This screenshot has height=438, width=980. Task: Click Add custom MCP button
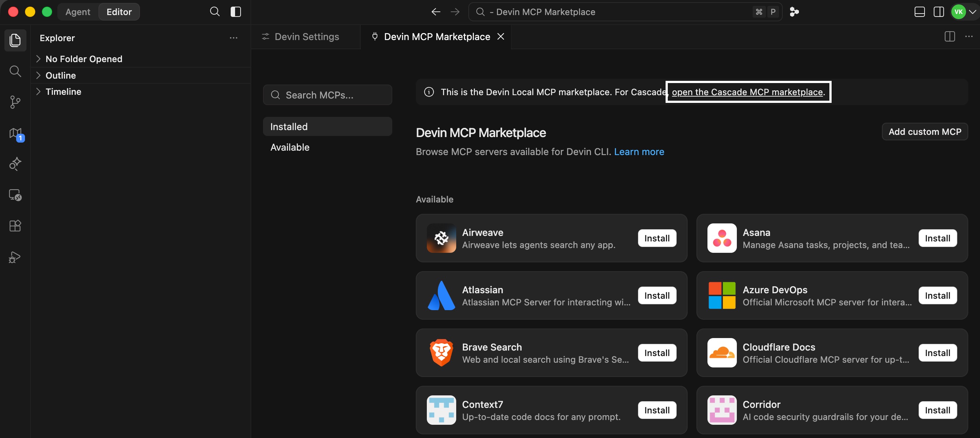pyautogui.click(x=925, y=132)
